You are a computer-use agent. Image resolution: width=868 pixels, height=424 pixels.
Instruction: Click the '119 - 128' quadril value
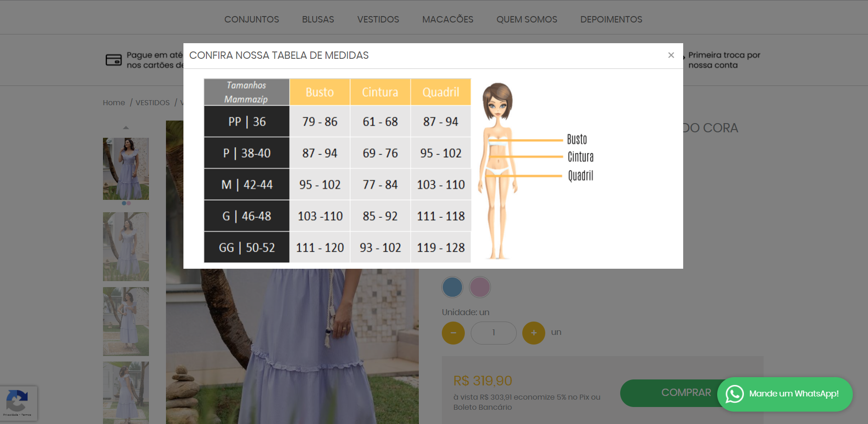pyautogui.click(x=441, y=247)
